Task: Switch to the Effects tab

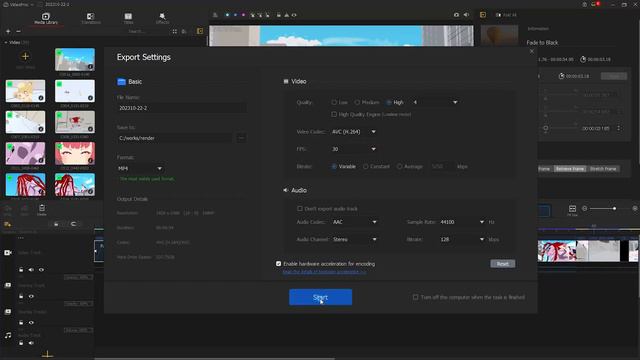Action: [x=162, y=18]
